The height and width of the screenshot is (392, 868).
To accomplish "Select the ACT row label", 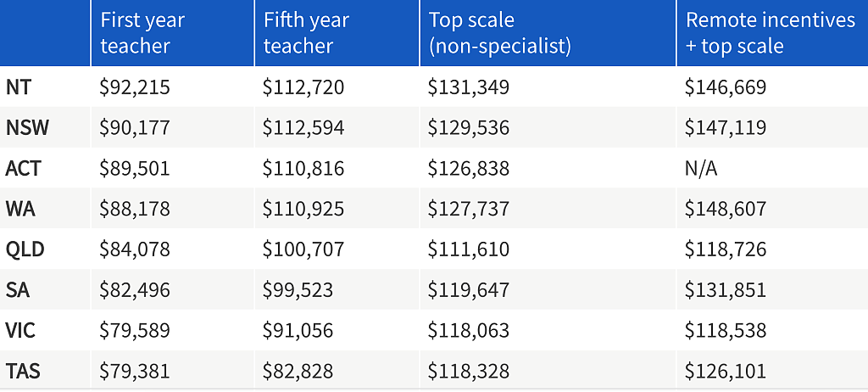I will point(23,169).
